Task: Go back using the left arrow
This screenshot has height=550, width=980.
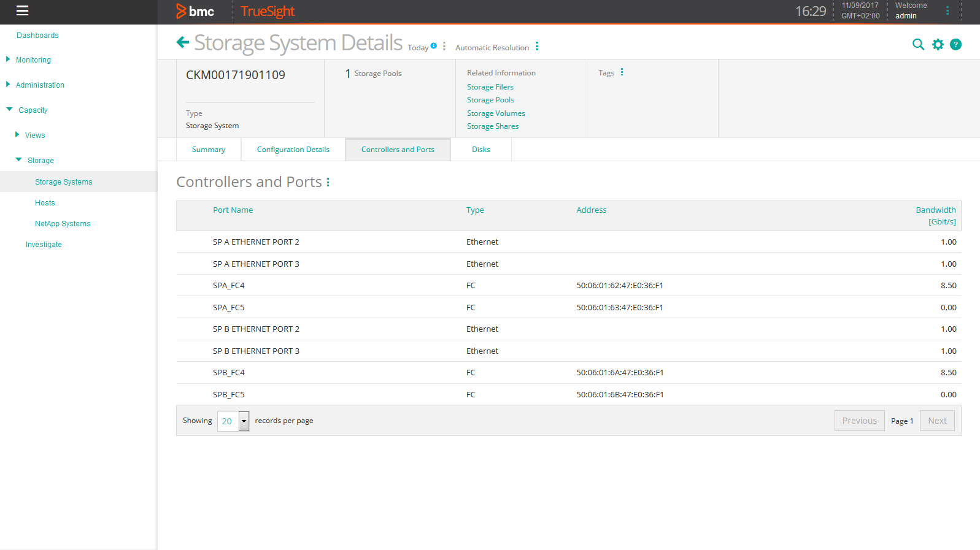Action: 183,42
